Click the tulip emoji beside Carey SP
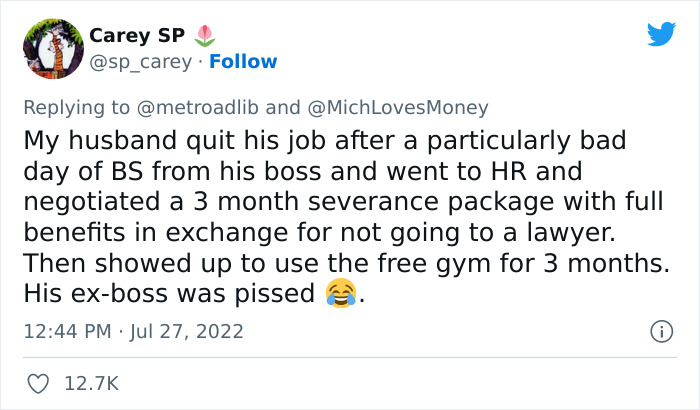Viewport: 700px width, 410px height. 203,35
